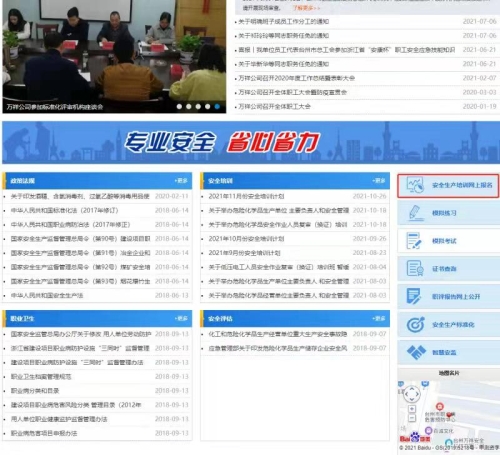Image resolution: width=500 pixels, height=455 pixels.
Task: Open 2021年11月份安全培训计划
Action: (246, 196)
